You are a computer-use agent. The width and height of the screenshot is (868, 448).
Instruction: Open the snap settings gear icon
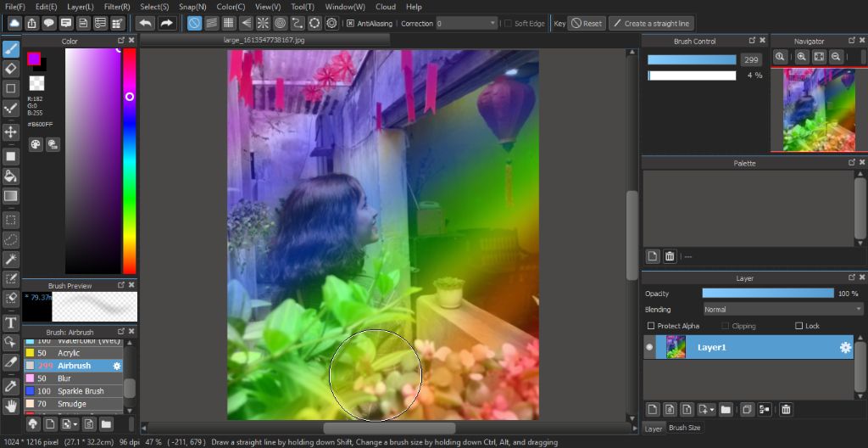tap(331, 23)
